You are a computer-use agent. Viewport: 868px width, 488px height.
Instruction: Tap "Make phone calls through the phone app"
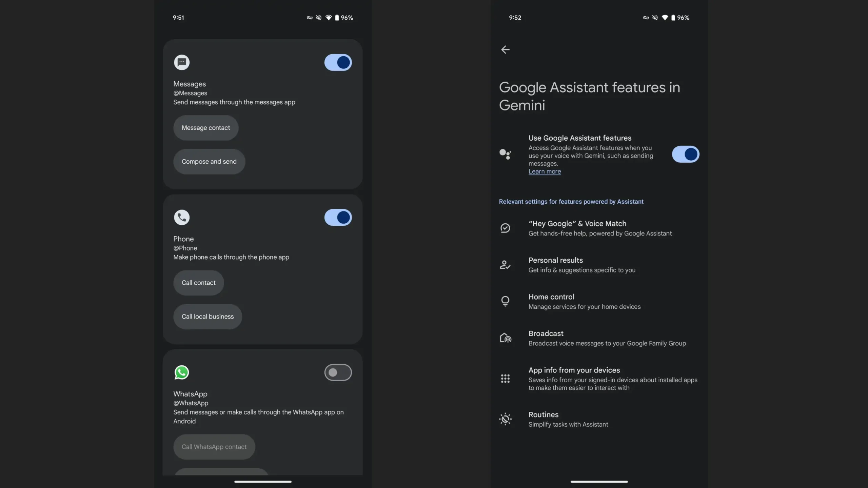[x=231, y=257]
